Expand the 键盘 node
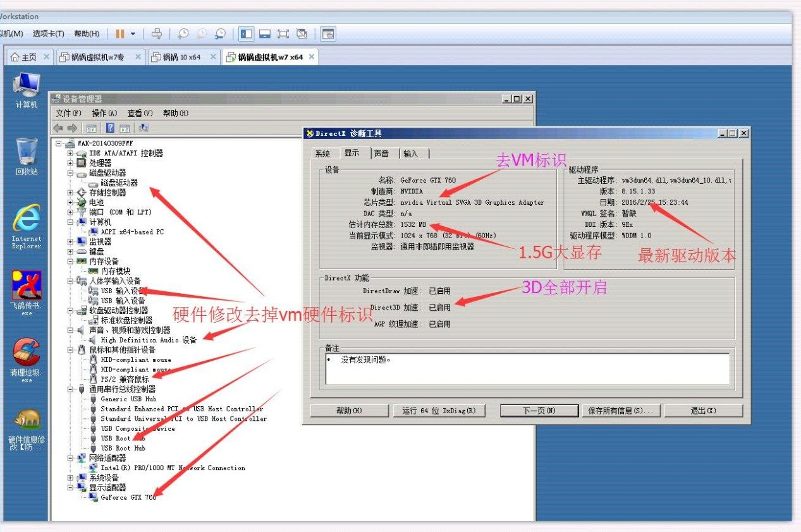Screen dimensions: 801x532 pos(70,251)
